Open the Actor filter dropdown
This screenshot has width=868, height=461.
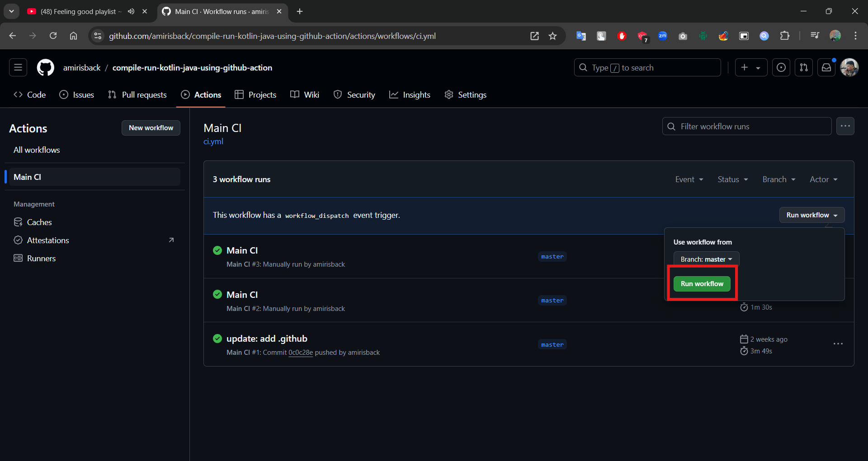[x=823, y=179]
